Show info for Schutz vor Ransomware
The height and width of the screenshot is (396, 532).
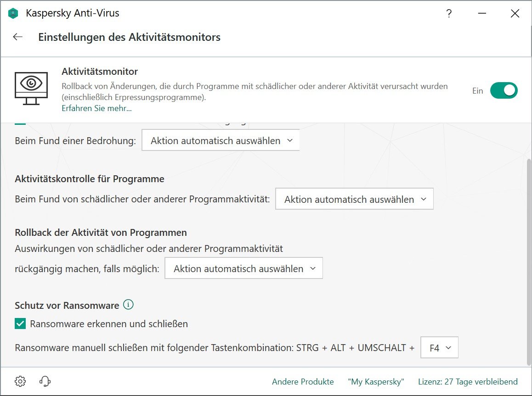click(129, 305)
